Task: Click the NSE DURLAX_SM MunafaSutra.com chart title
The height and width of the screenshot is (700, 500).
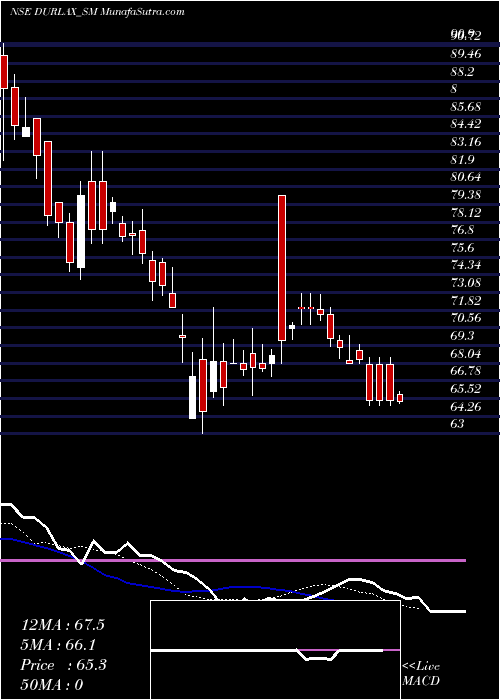Action: pyautogui.click(x=97, y=12)
